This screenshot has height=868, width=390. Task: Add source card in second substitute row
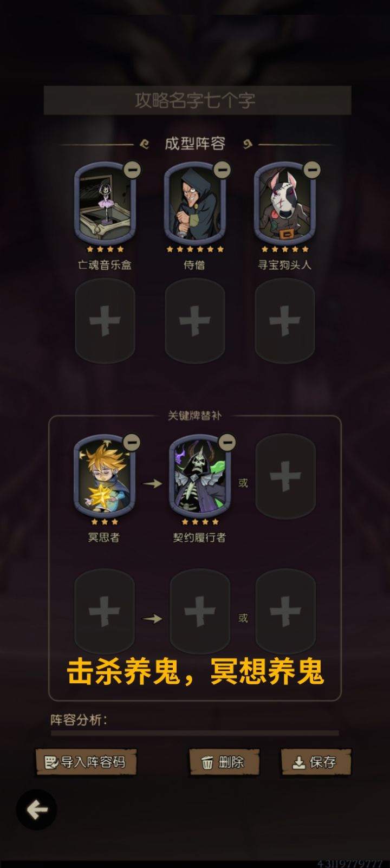[105, 612]
